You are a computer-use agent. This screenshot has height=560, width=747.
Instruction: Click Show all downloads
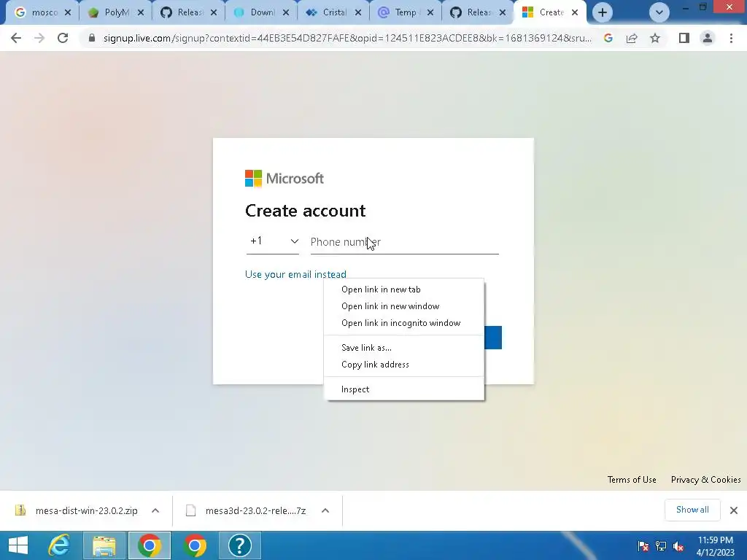tap(692, 510)
